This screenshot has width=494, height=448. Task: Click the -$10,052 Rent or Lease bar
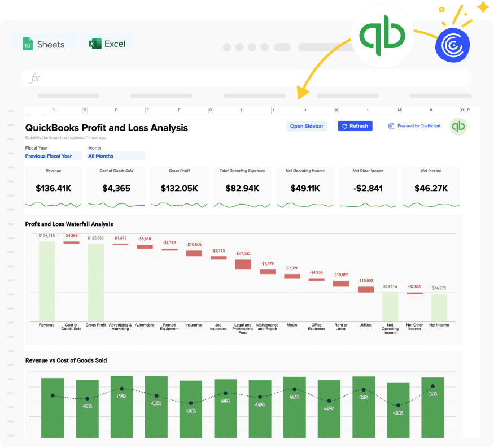tap(341, 284)
